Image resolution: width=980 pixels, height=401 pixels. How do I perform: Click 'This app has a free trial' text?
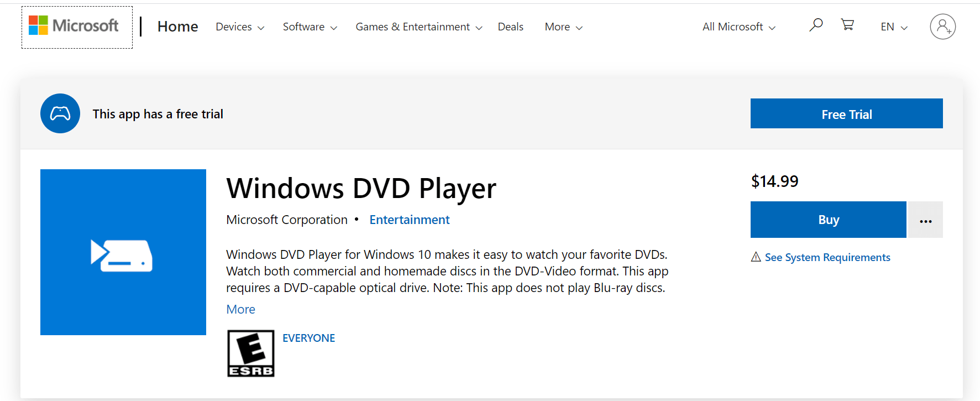click(158, 114)
